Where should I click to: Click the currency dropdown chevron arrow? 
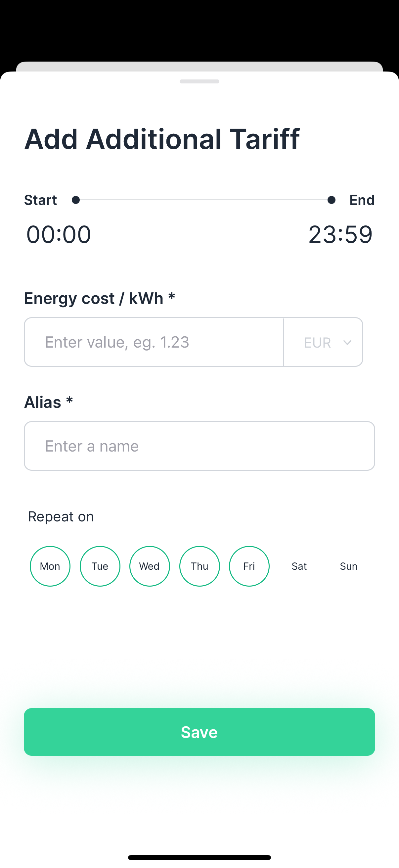(347, 343)
